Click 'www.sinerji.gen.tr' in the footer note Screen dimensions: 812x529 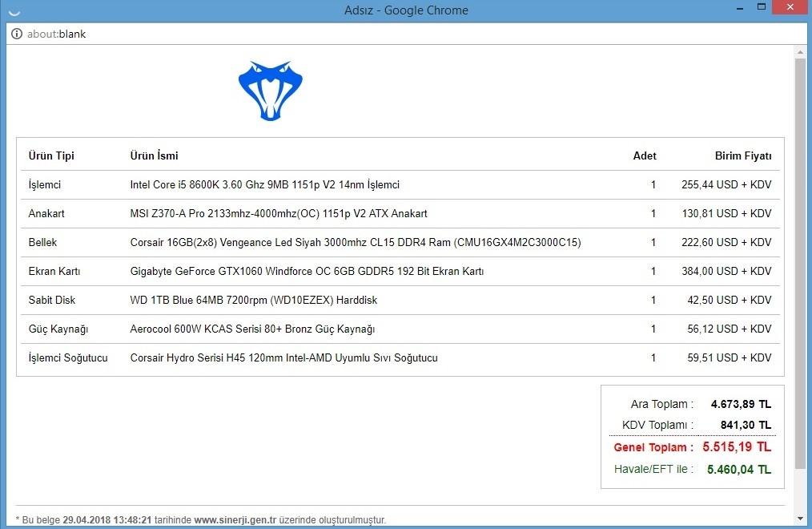pos(235,519)
